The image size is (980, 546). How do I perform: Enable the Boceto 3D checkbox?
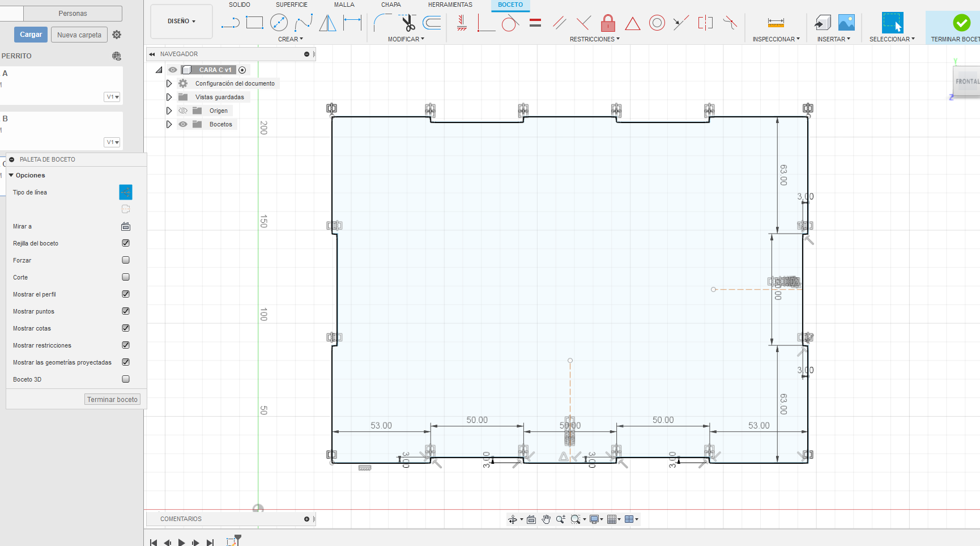[x=126, y=379]
